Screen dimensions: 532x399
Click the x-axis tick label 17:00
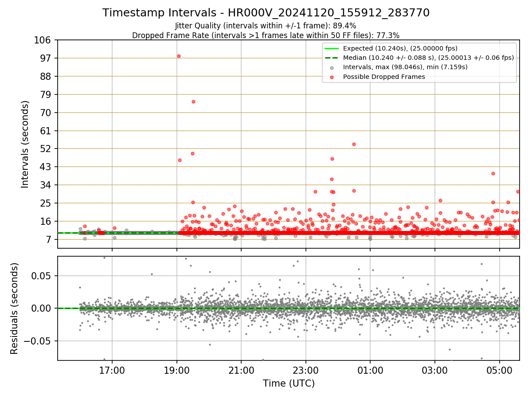(112, 370)
